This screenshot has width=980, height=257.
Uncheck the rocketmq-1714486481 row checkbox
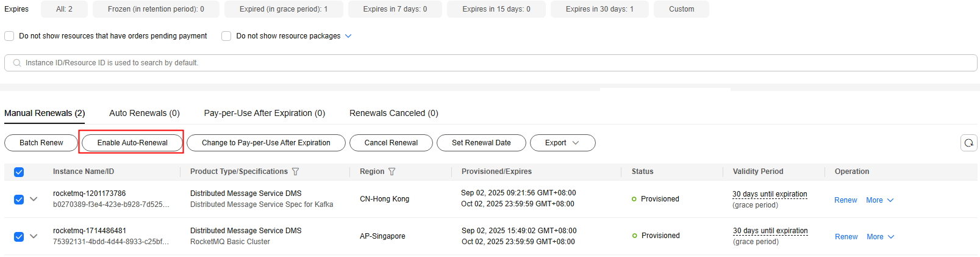coord(19,236)
